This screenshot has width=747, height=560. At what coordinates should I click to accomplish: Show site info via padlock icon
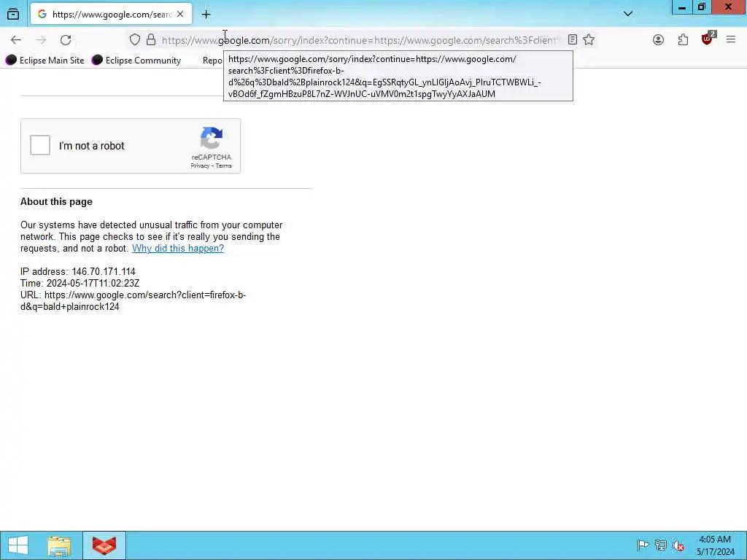[151, 40]
